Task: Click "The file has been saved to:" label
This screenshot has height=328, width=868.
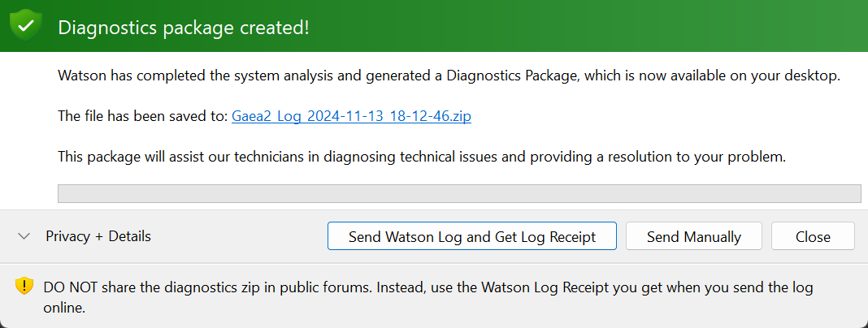Action: 143,116
